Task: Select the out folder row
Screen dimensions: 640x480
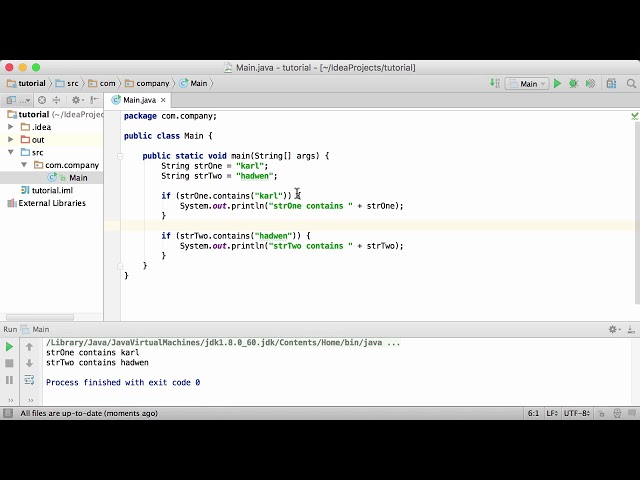Action: pos(51,140)
